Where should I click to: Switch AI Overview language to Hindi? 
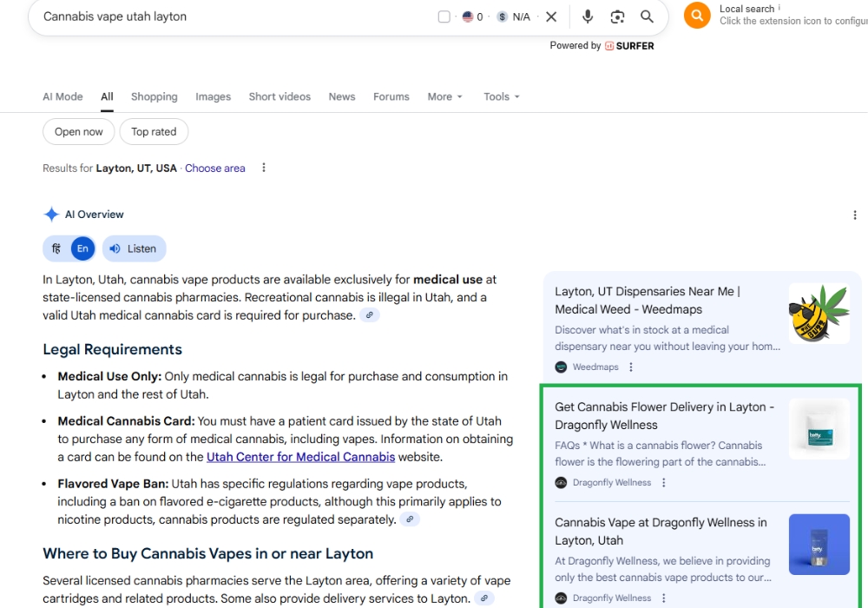[56, 248]
